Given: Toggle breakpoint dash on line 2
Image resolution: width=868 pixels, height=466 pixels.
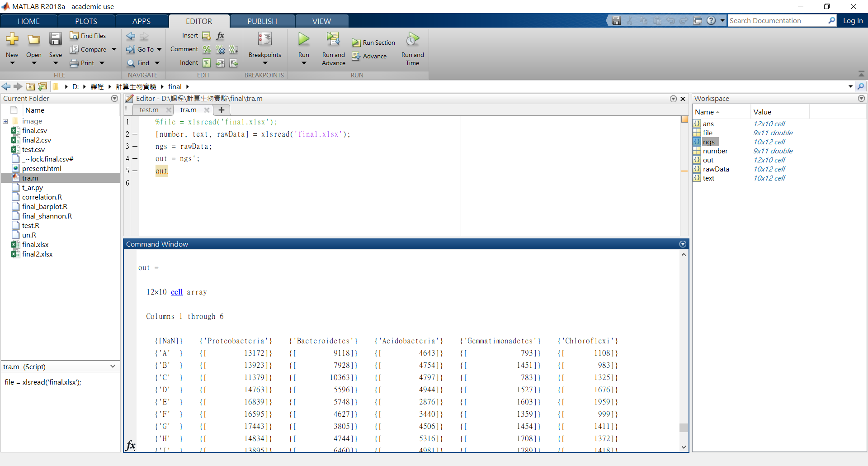Looking at the screenshot, I should coord(135,134).
